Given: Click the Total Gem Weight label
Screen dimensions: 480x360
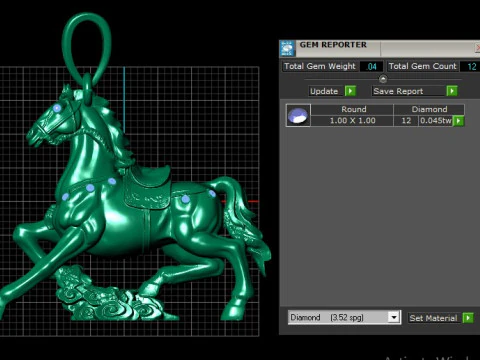Looking at the screenshot, I should point(320,66).
